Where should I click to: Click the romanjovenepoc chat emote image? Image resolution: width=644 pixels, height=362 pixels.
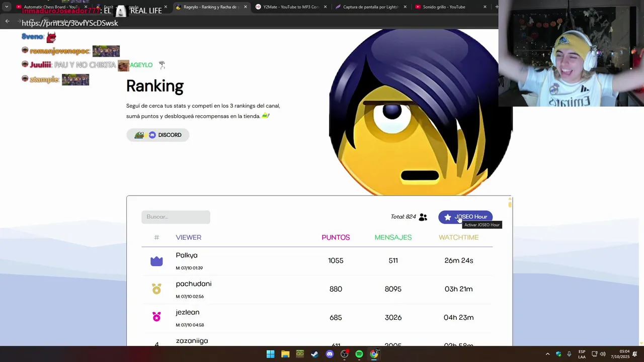106,51
